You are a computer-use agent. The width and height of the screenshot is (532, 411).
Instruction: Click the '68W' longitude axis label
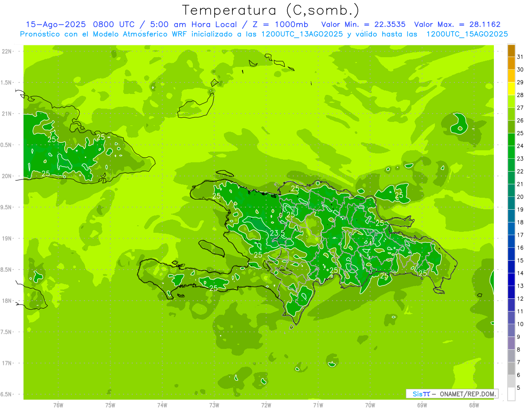click(474, 405)
